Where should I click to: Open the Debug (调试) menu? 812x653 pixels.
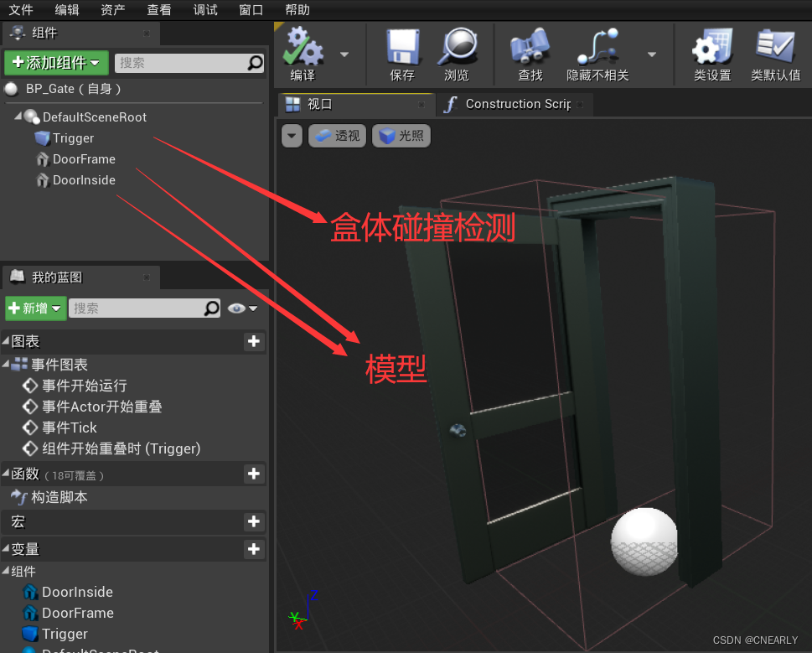(x=205, y=10)
